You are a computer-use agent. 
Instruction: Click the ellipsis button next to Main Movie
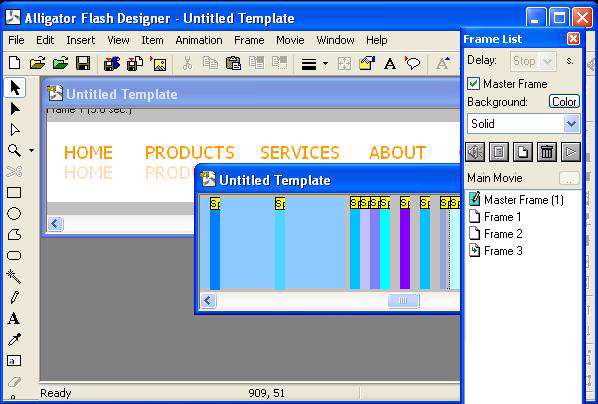pos(569,178)
